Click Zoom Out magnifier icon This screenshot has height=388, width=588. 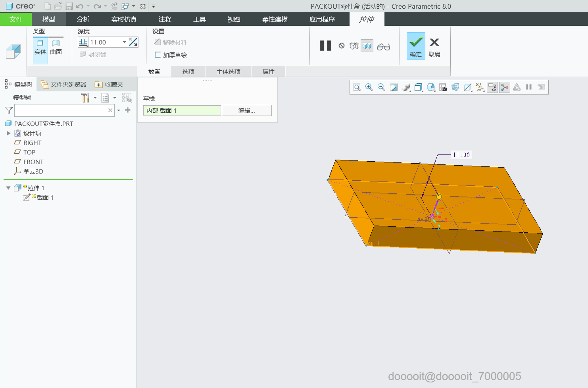point(381,87)
